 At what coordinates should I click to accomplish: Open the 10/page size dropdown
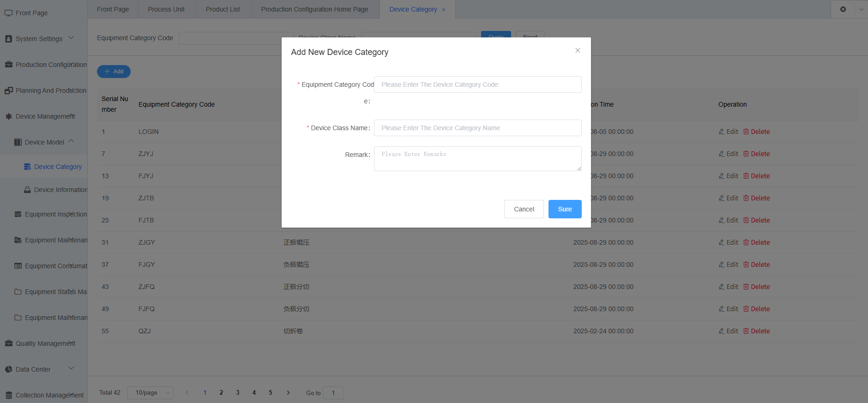pyautogui.click(x=151, y=393)
